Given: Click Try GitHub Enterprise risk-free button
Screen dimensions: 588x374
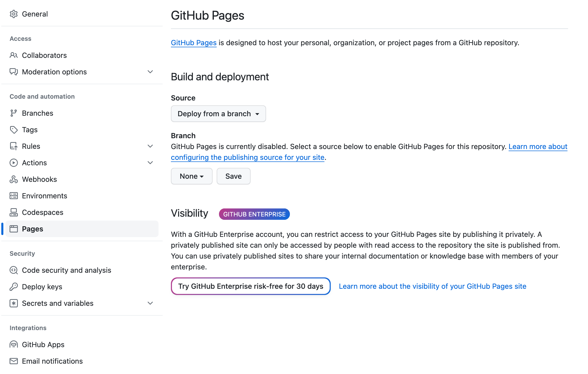Looking at the screenshot, I should pos(251,286).
